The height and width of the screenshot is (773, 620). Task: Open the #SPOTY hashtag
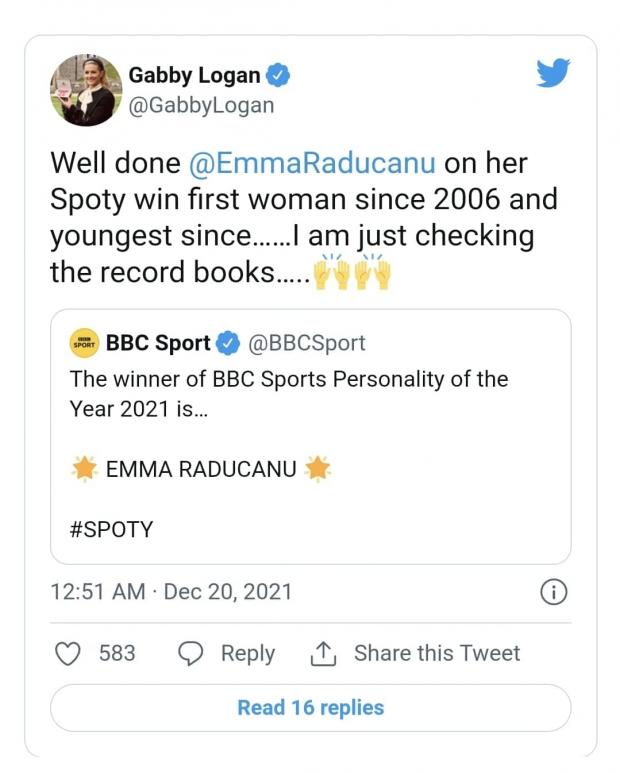(111, 529)
